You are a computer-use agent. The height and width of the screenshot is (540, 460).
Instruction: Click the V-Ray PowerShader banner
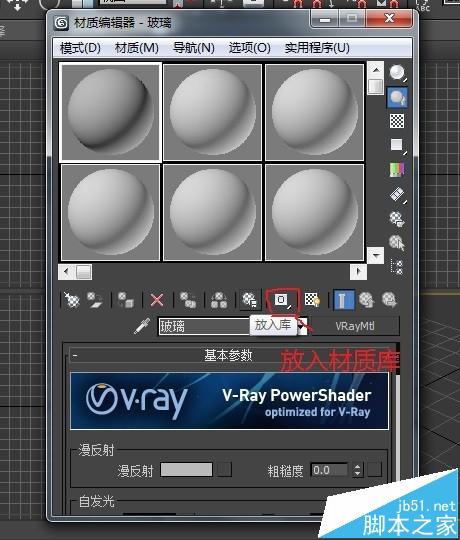tap(229, 401)
